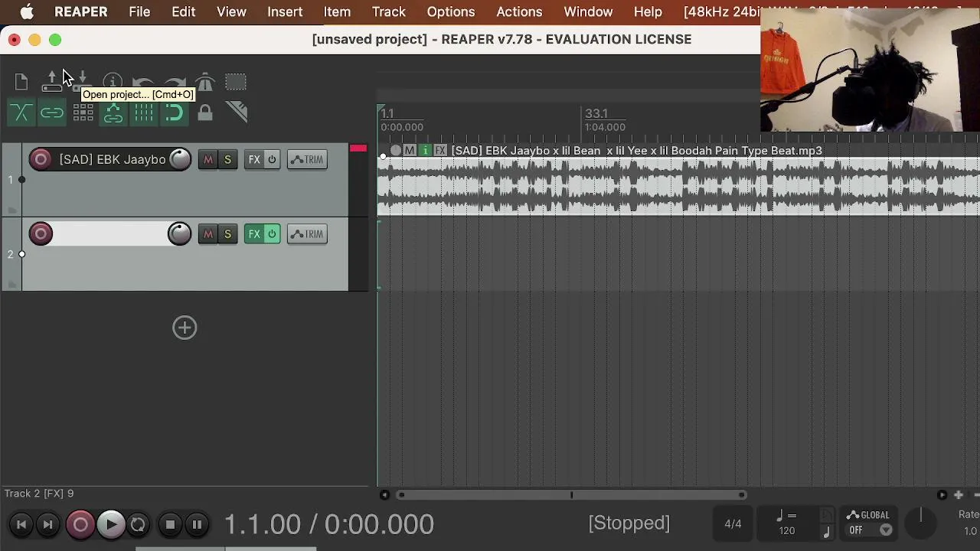
Task: Mute track 2
Action: pos(207,233)
